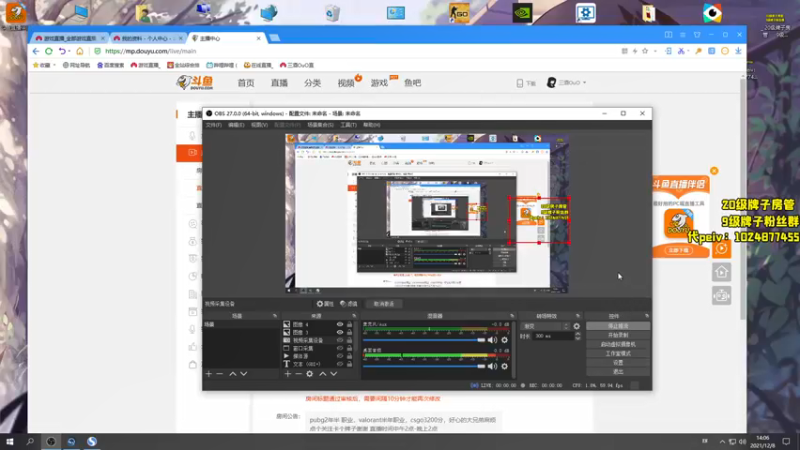The width and height of the screenshot is (800, 450).
Task: Open 分类 in Douyu navigation
Action: pos(312,83)
